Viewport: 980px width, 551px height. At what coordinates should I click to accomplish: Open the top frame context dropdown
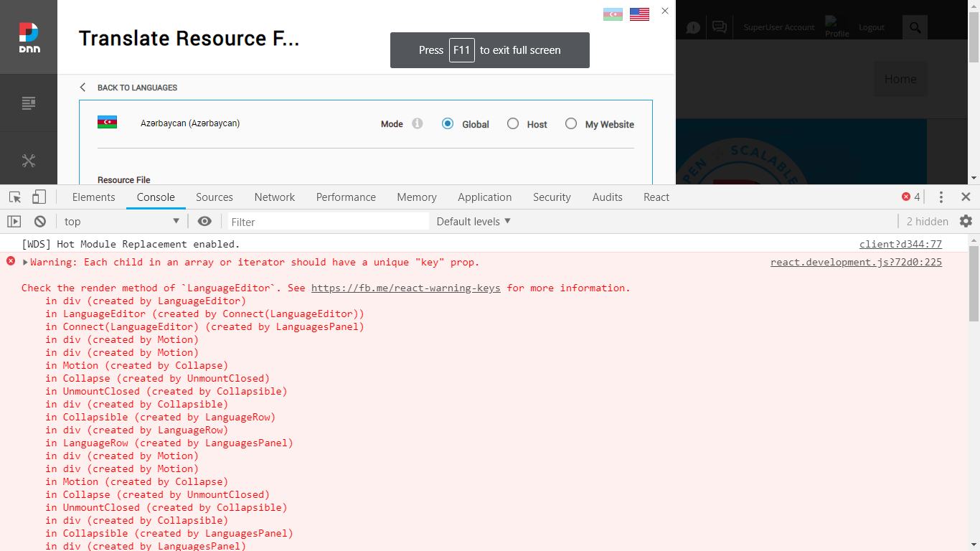click(119, 221)
